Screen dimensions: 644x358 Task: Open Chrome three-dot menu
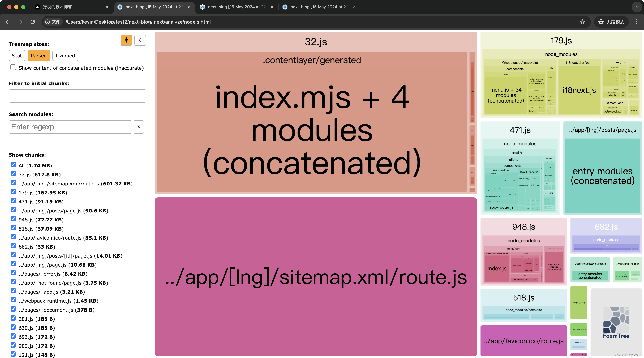tap(636, 22)
